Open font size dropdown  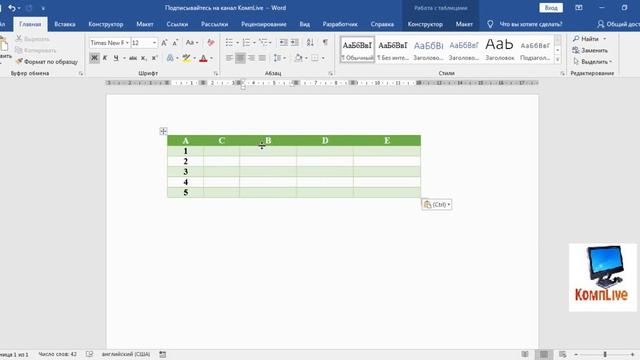pos(154,42)
